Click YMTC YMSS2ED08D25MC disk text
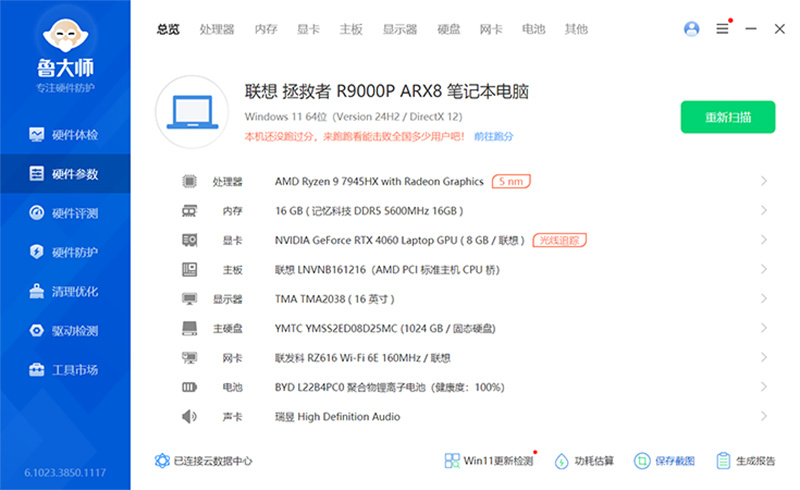This screenshot has height=490, width=800. (385, 328)
